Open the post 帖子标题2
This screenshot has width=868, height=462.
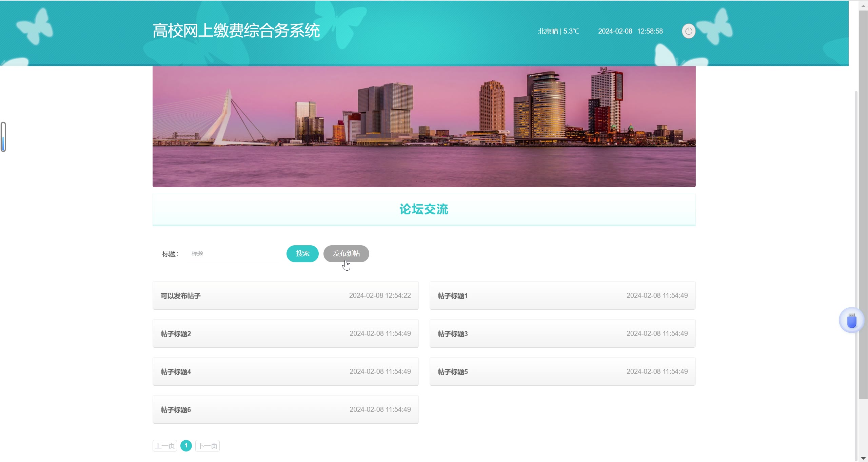285,333
